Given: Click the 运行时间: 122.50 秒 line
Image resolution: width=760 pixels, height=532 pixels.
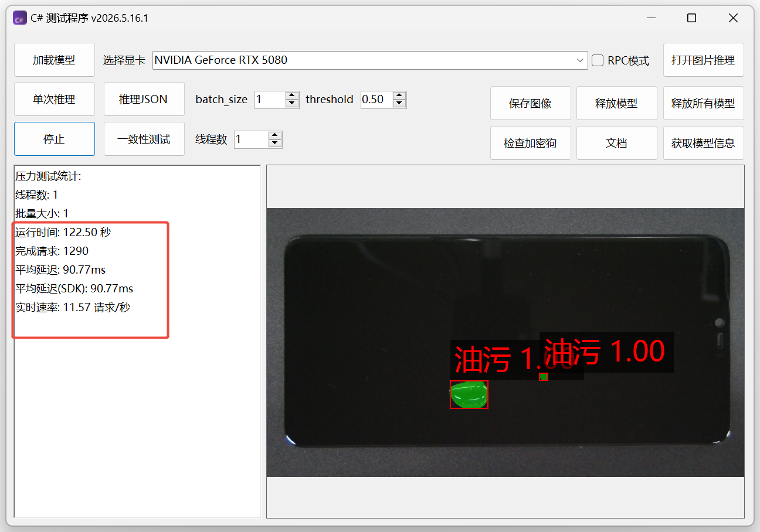Looking at the screenshot, I should (63, 232).
